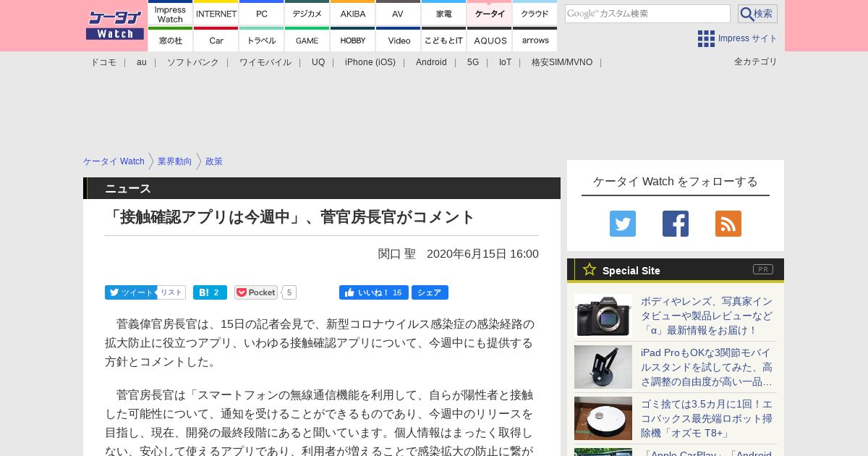This screenshot has height=456, width=868.
Task: Open the arrows nav tab
Action: (x=535, y=40)
